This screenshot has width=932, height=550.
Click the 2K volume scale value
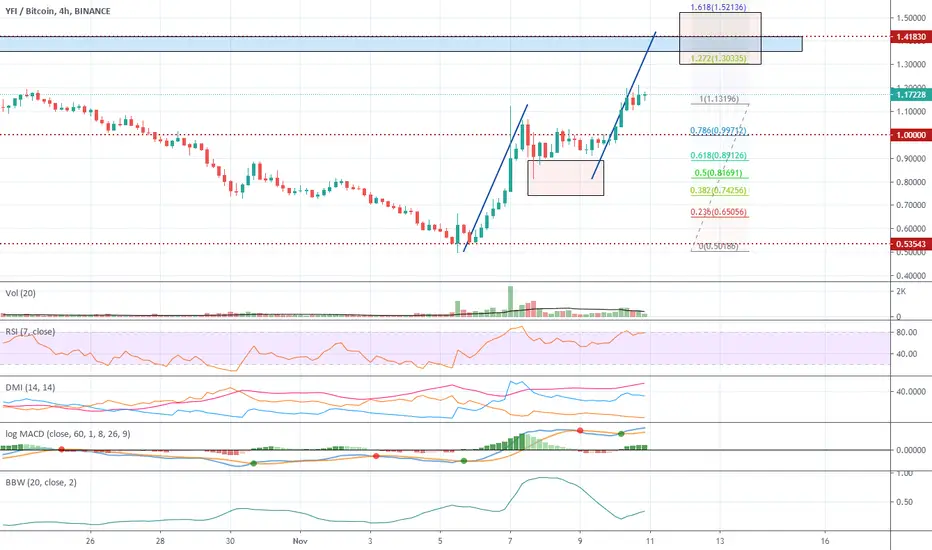(x=901, y=291)
